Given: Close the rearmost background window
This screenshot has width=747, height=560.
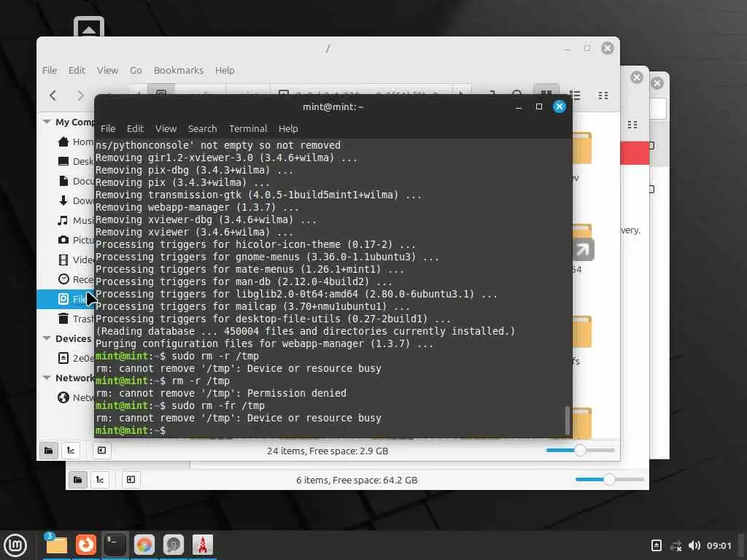Looking at the screenshot, I should tap(657, 83).
